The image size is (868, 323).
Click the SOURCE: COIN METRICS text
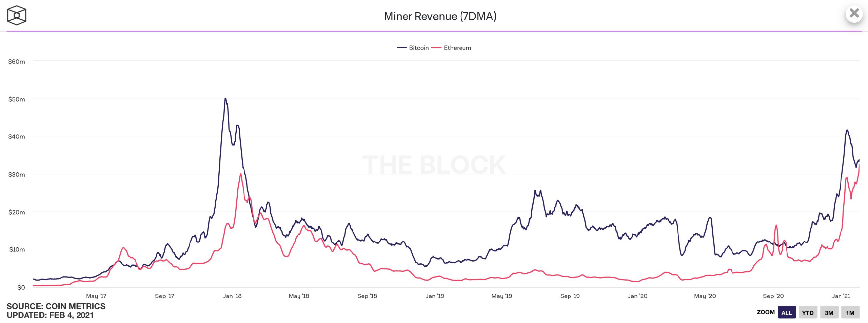click(x=56, y=306)
